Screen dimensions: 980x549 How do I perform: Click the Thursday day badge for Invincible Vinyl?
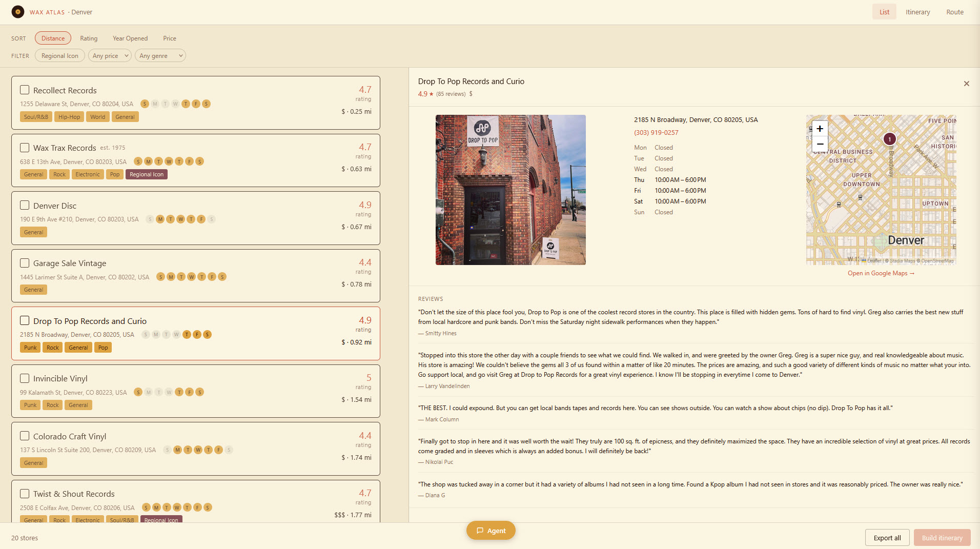pyautogui.click(x=179, y=393)
